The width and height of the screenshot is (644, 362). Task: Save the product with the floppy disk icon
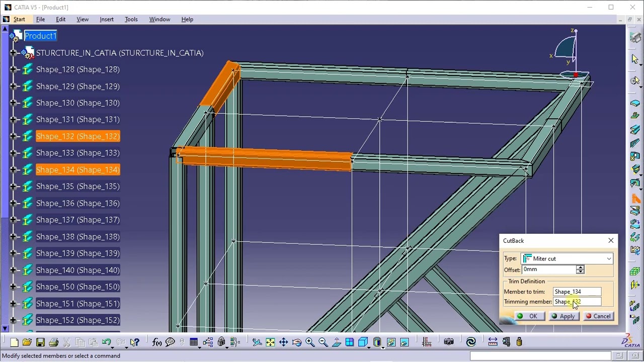(40, 342)
